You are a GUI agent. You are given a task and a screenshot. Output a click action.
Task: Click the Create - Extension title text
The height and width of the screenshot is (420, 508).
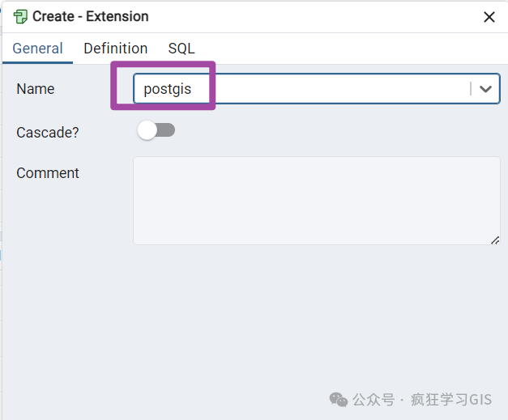coord(91,16)
